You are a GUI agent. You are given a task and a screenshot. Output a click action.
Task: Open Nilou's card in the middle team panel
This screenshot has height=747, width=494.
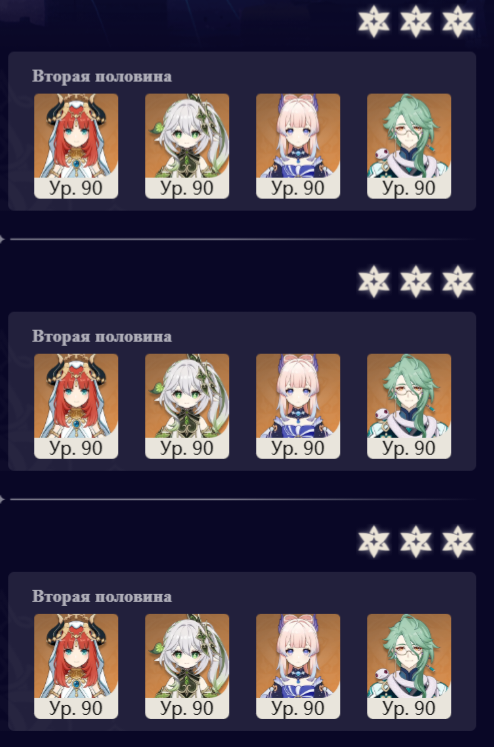[x=76, y=406]
